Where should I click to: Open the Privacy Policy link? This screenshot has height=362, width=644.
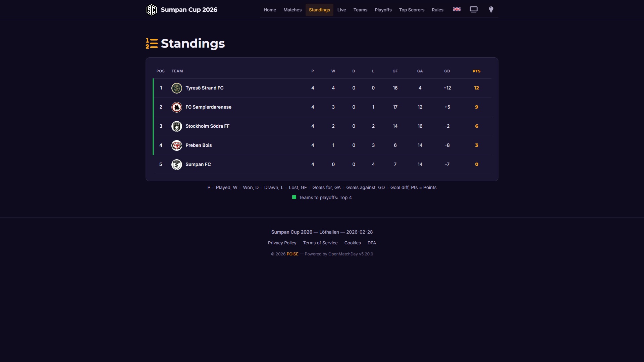click(x=282, y=243)
